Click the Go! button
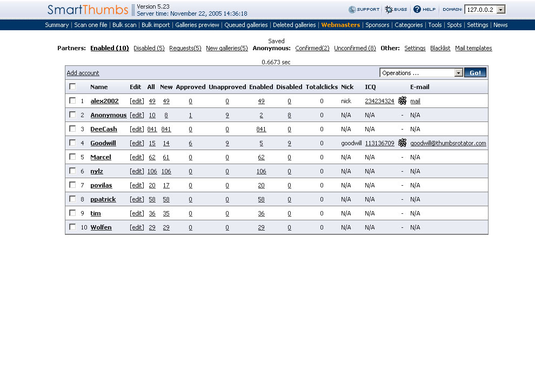Image resolution: width=535 pixels, height=392 pixels. [475, 72]
